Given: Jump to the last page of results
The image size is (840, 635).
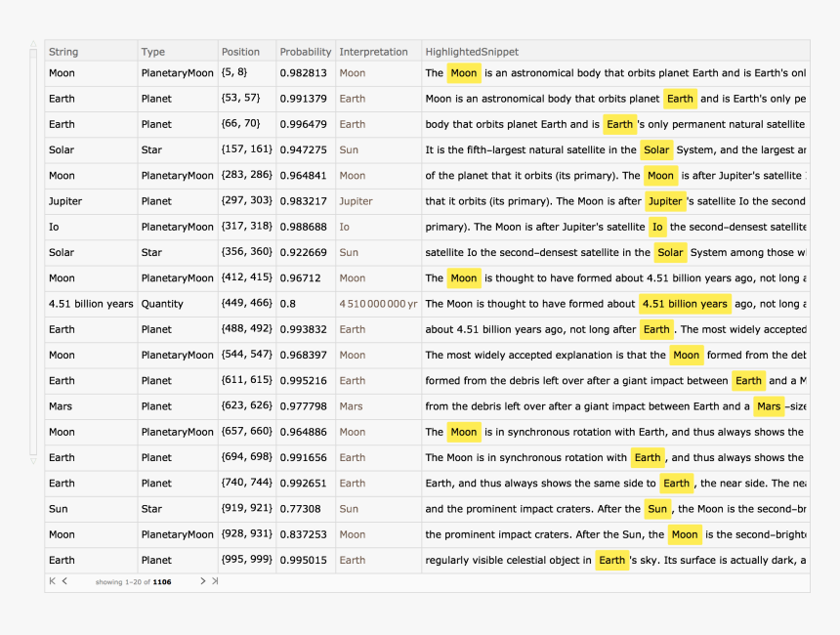Looking at the screenshot, I should coord(215,581).
